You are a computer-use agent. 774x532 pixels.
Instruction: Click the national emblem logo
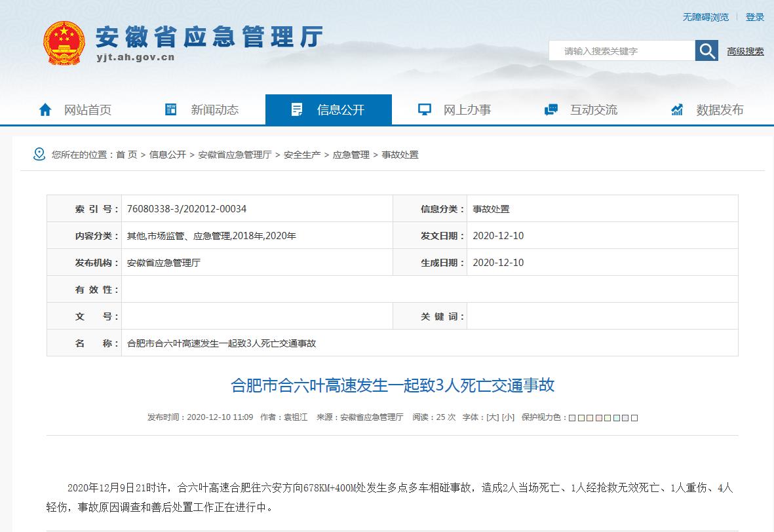(x=64, y=43)
